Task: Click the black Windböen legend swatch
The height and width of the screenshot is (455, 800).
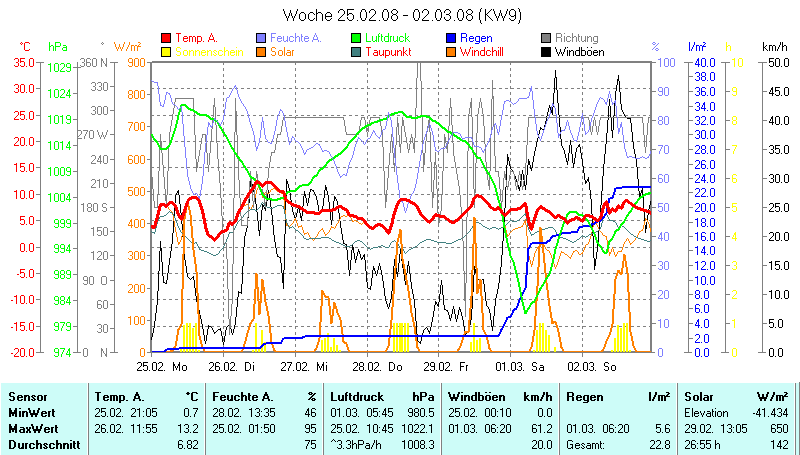Action: [546, 51]
